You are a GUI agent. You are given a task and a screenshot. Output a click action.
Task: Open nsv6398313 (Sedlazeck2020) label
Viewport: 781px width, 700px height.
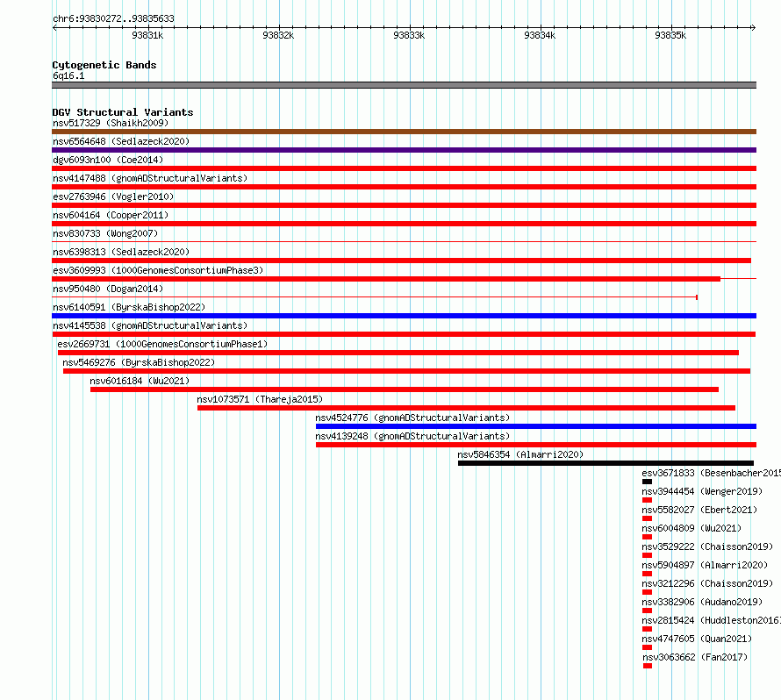[121, 252]
